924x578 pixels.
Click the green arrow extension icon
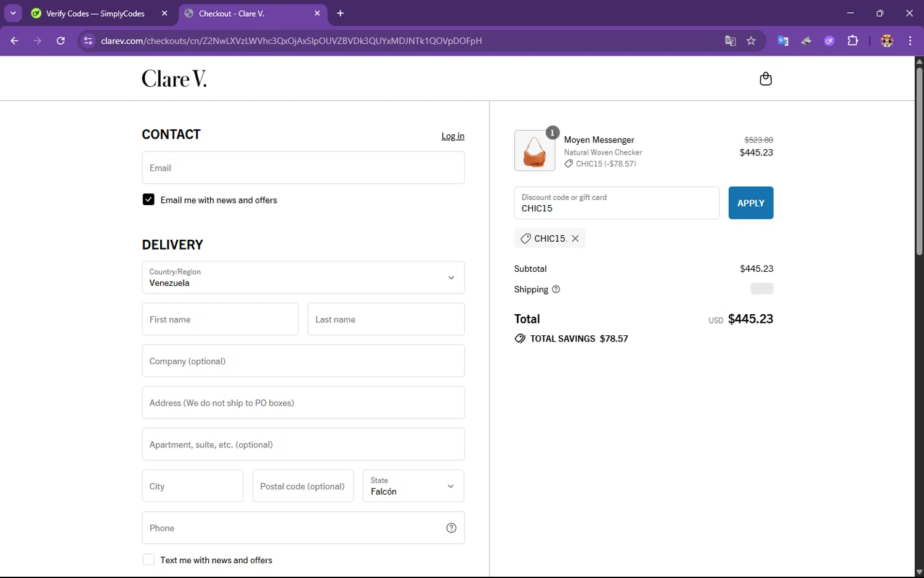pyautogui.click(x=806, y=41)
